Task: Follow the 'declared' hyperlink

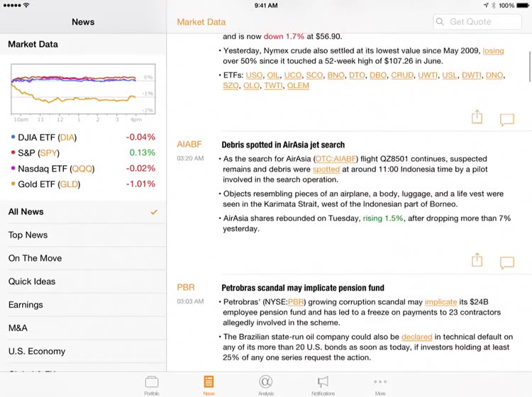Action: coord(416,337)
